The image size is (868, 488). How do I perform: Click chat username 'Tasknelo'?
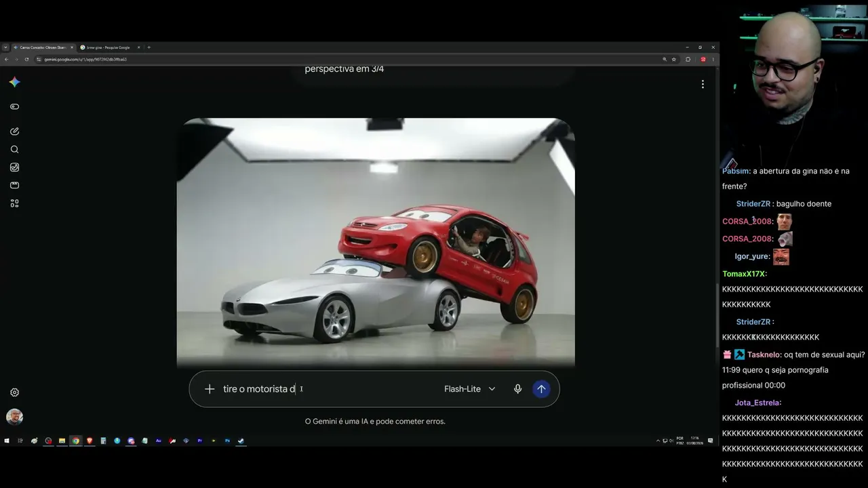click(x=764, y=355)
